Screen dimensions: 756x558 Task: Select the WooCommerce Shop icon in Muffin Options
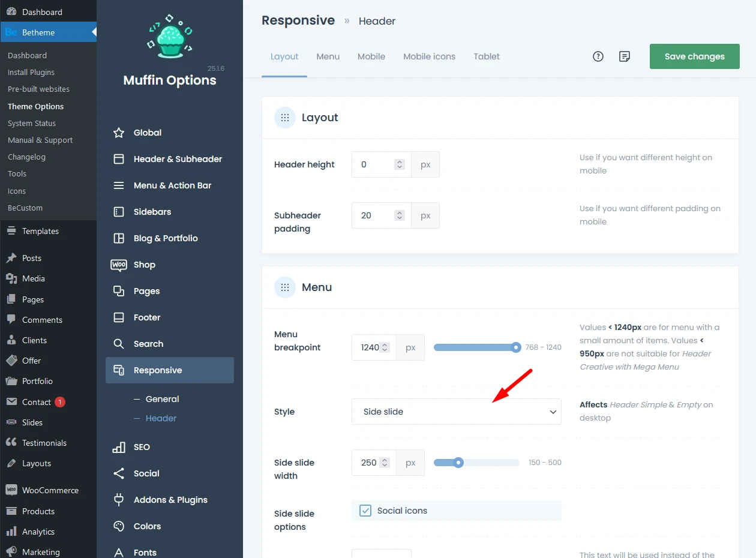coord(119,265)
